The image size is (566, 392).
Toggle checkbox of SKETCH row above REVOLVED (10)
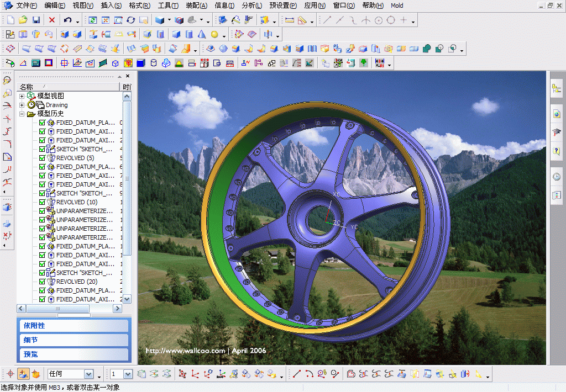click(x=42, y=193)
